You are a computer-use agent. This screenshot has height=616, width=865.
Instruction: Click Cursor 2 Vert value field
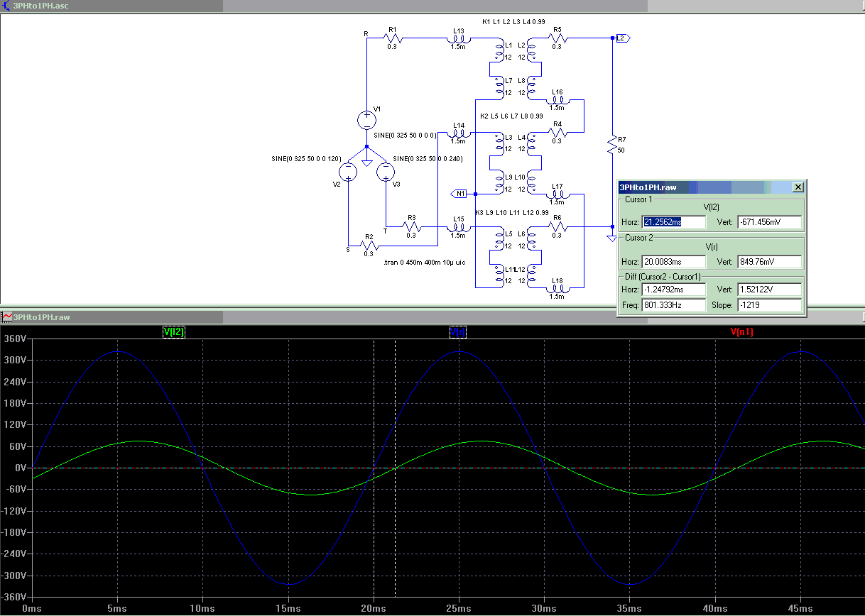click(769, 261)
